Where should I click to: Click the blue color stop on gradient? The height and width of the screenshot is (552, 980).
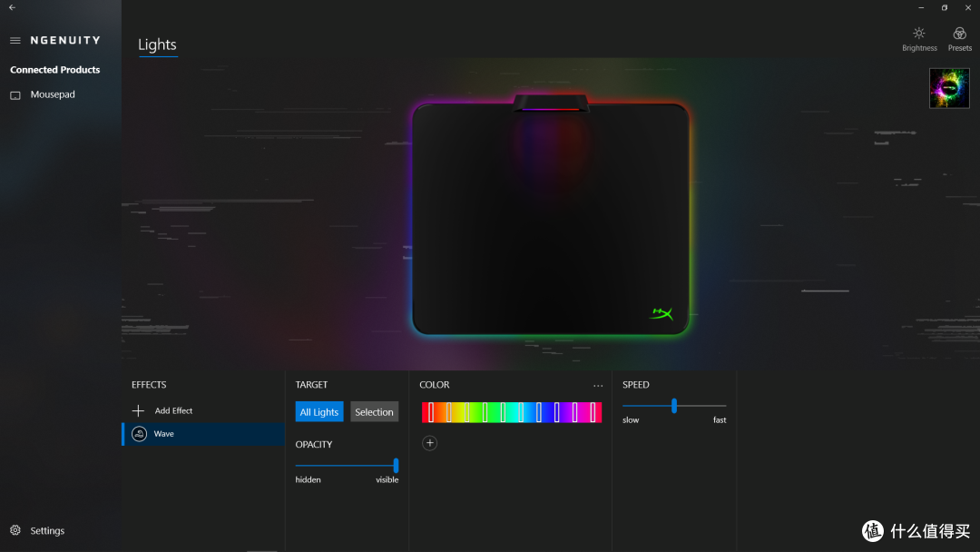(x=557, y=412)
